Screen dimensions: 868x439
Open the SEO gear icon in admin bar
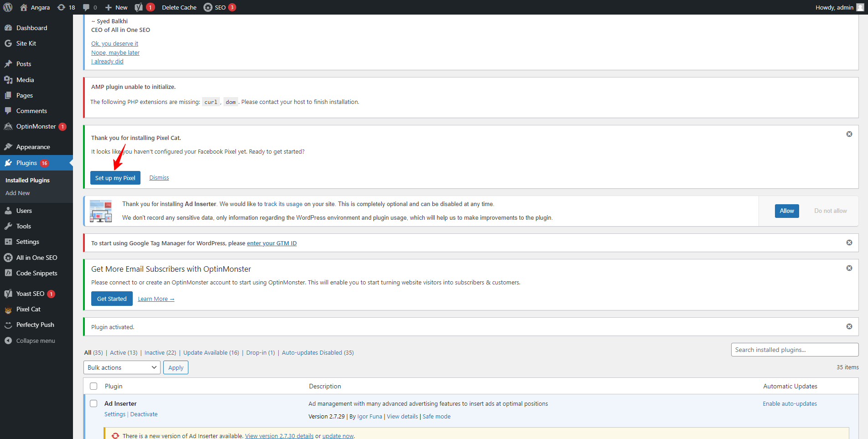tap(208, 7)
